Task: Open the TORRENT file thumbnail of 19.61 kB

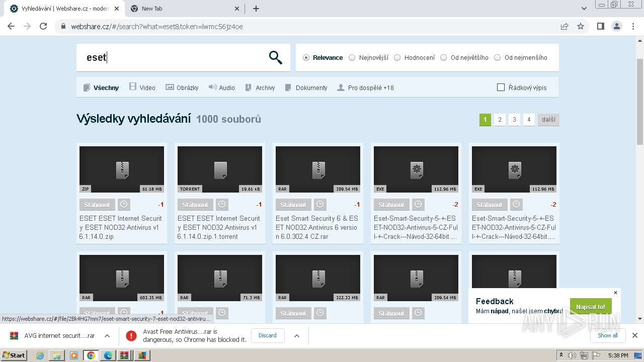Action: [x=220, y=169]
